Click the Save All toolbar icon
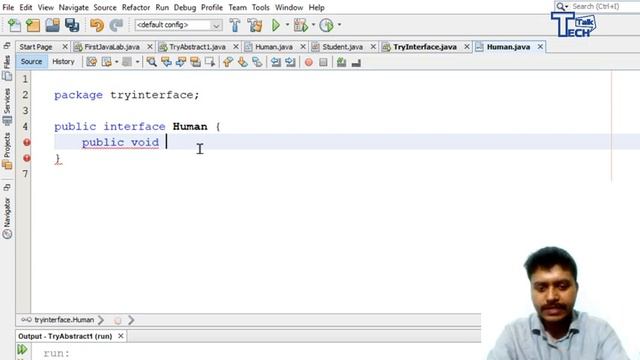The height and width of the screenshot is (360, 640). coord(72,25)
